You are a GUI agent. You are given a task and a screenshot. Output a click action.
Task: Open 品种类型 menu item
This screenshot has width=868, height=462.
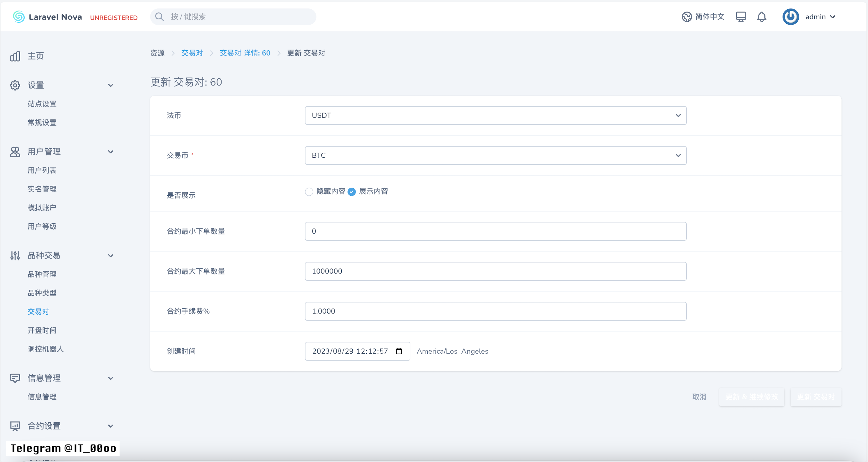(42, 293)
